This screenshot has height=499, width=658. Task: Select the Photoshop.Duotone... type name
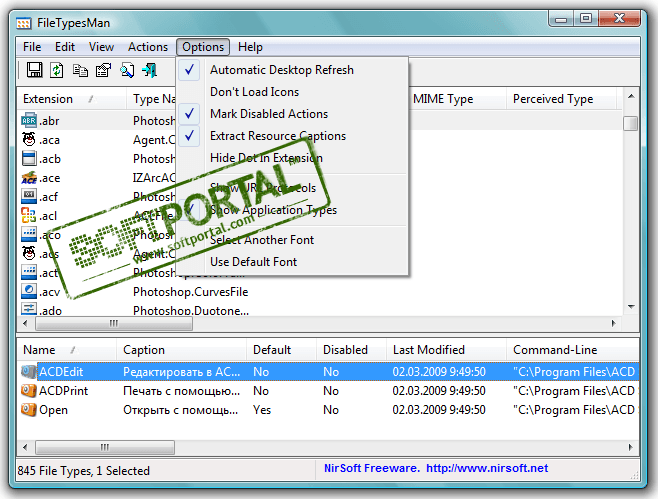pyautogui.click(x=191, y=310)
